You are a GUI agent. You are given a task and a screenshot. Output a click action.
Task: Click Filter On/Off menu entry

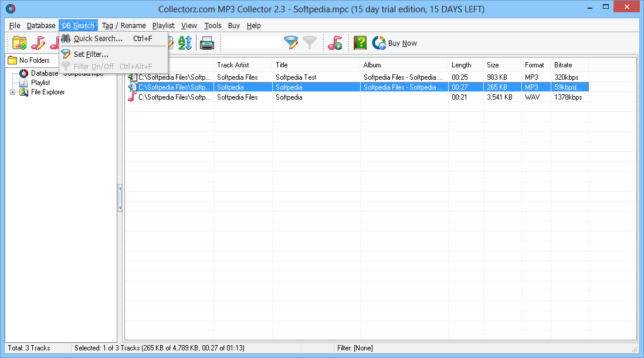pyautogui.click(x=113, y=66)
